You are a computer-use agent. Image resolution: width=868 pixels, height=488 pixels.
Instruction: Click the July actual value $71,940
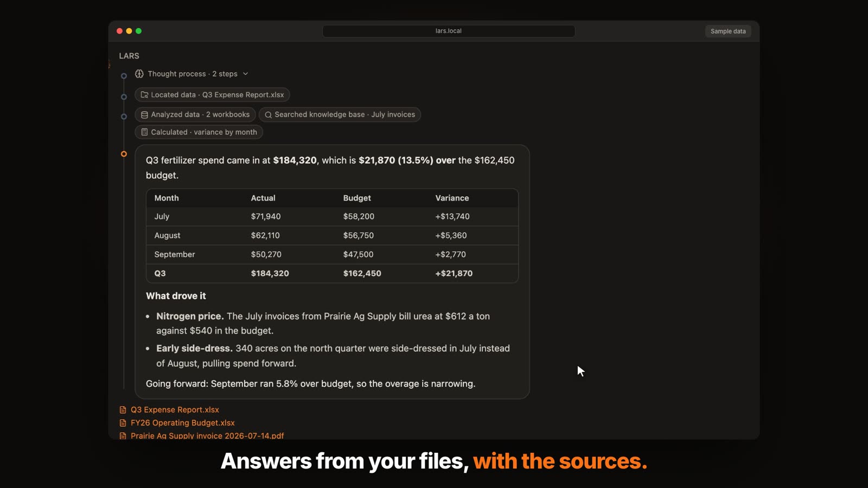tap(266, 216)
